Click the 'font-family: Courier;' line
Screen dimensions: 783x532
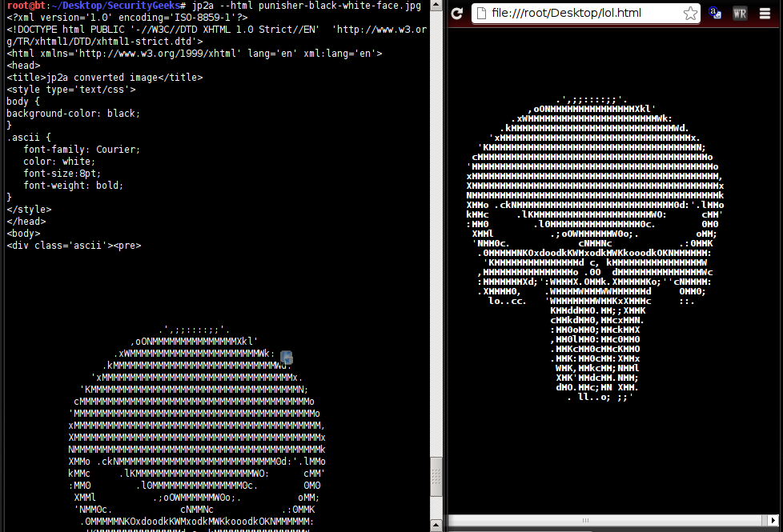[x=82, y=150]
